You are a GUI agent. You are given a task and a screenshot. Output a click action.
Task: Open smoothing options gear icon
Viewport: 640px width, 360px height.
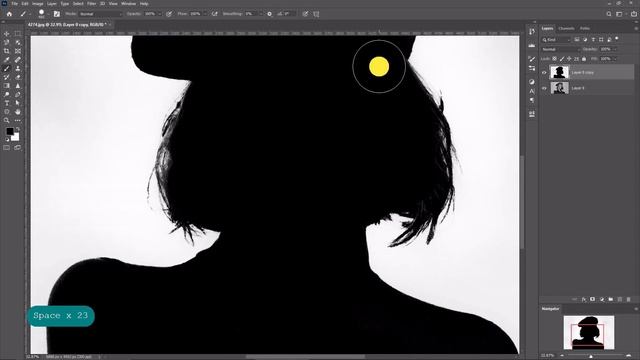coord(269,14)
